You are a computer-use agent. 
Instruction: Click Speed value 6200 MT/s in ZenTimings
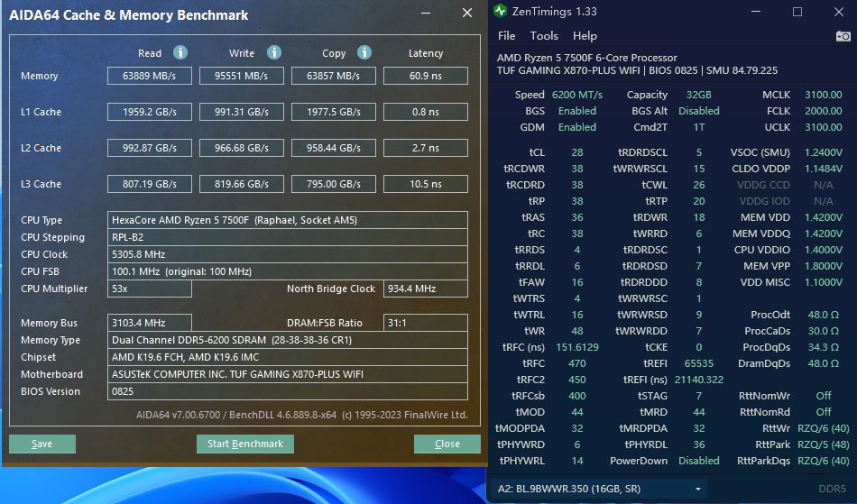[x=577, y=95]
